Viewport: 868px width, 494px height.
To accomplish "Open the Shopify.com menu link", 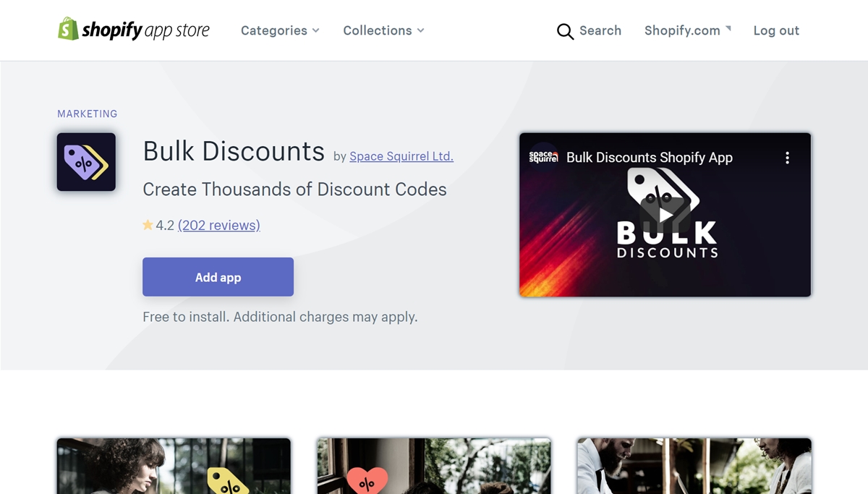I will pyautogui.click(x=682, y=30).
